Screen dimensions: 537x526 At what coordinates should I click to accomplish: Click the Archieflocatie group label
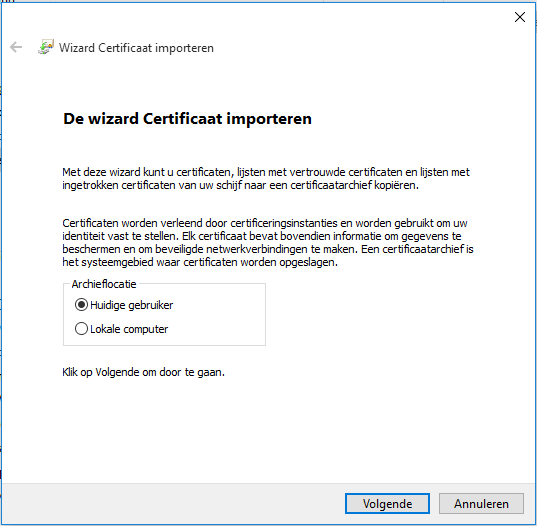104,284
